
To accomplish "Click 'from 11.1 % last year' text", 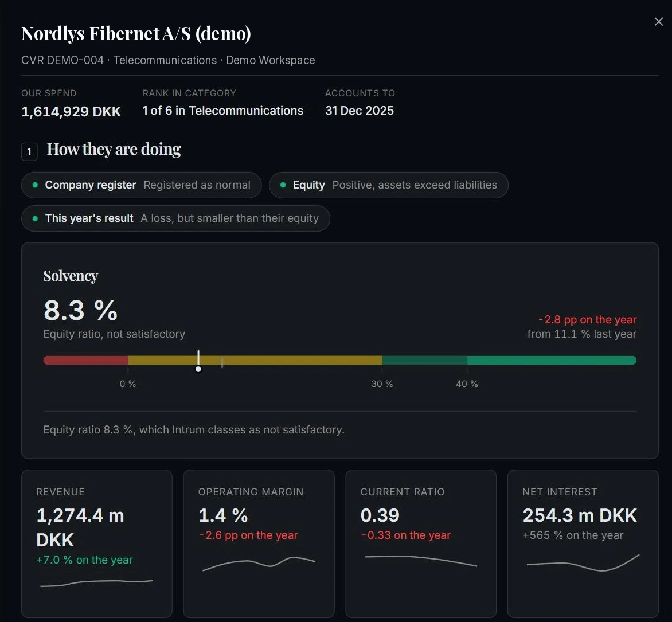I will click(x=581, y=334).
